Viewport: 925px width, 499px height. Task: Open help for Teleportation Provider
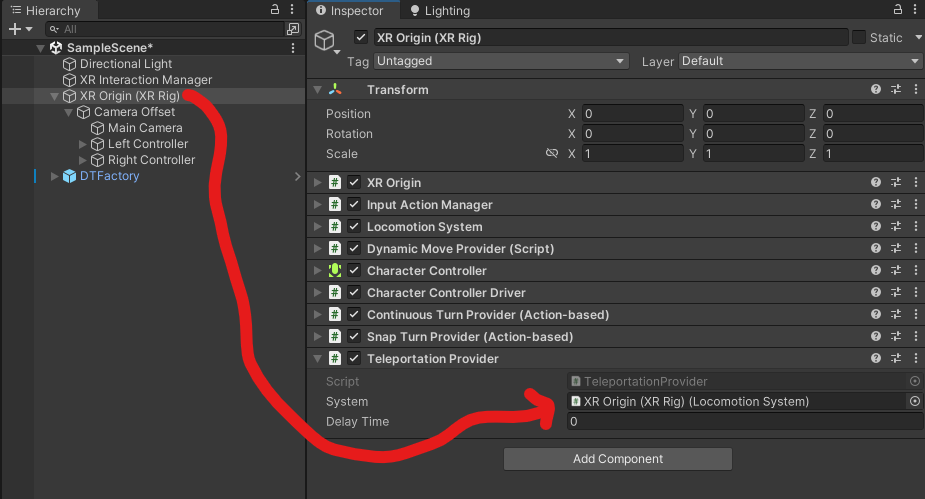875,358
